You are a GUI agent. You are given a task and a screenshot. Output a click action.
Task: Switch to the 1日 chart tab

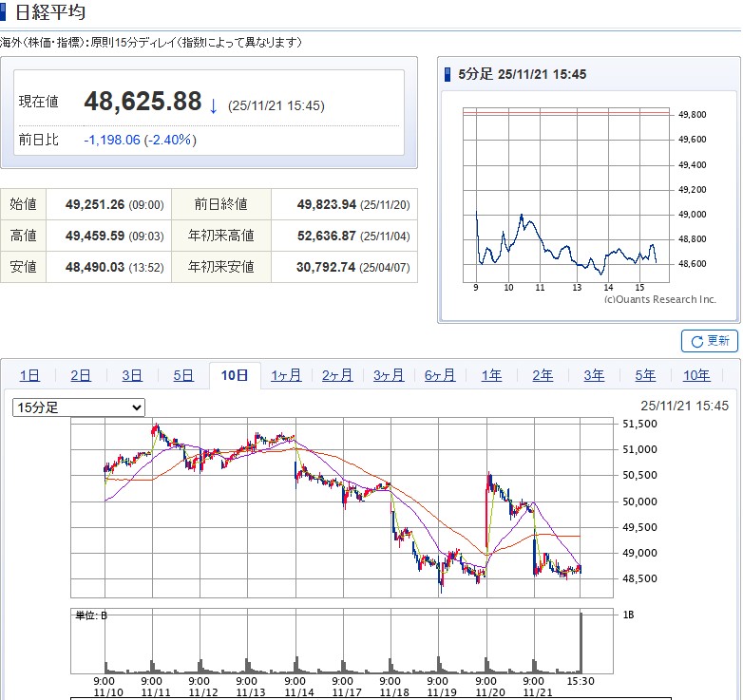[x=29, y=375]
